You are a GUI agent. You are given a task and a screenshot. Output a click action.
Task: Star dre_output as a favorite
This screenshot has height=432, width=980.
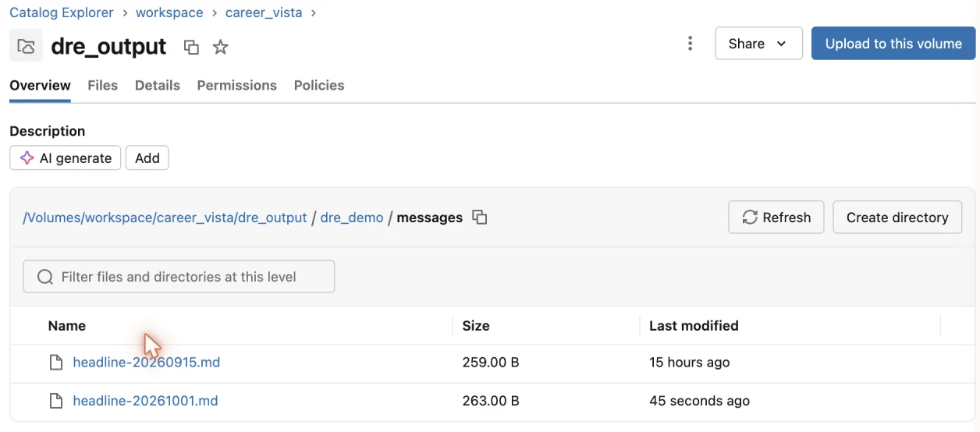[221, 47]
